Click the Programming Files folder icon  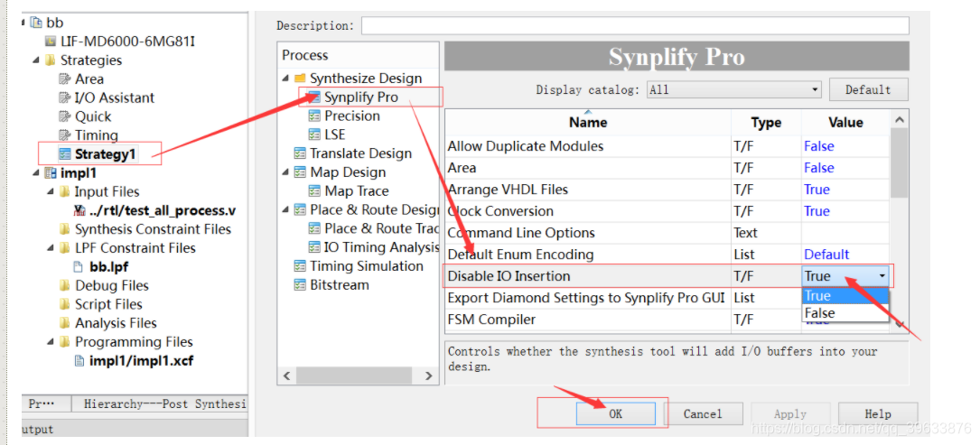65,342
